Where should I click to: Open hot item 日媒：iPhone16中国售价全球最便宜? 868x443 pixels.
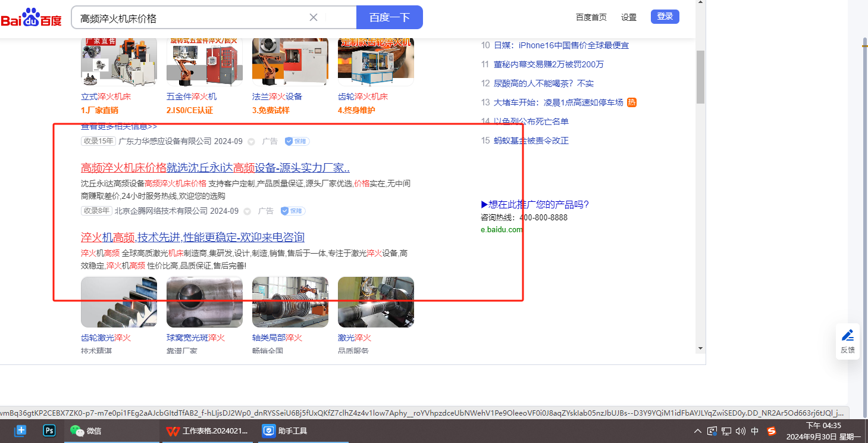pos(561,45)
